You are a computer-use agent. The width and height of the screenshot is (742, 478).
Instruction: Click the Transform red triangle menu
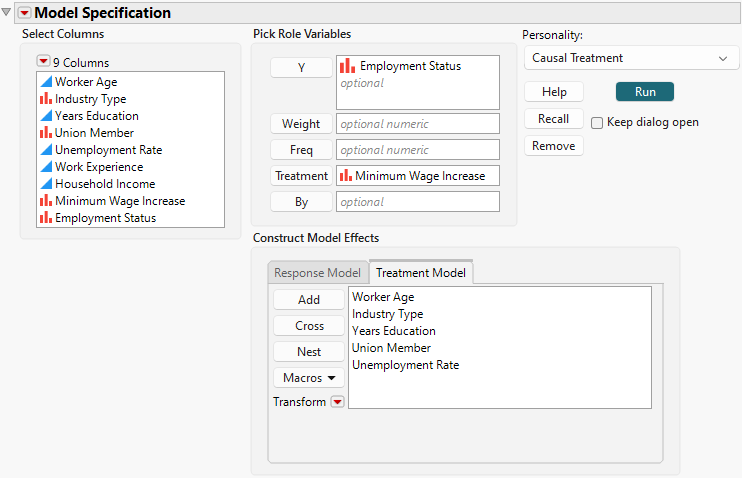coord(337,402)
